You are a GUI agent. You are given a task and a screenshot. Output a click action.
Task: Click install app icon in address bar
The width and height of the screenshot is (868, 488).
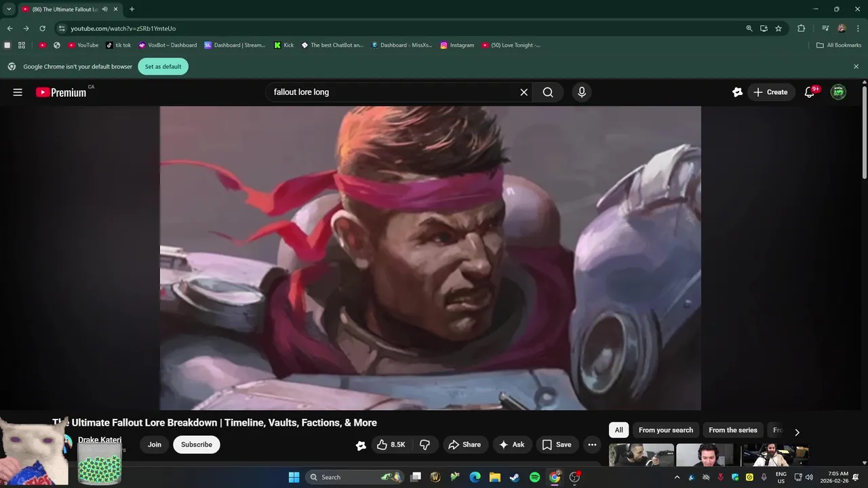[x=764, y=28]
